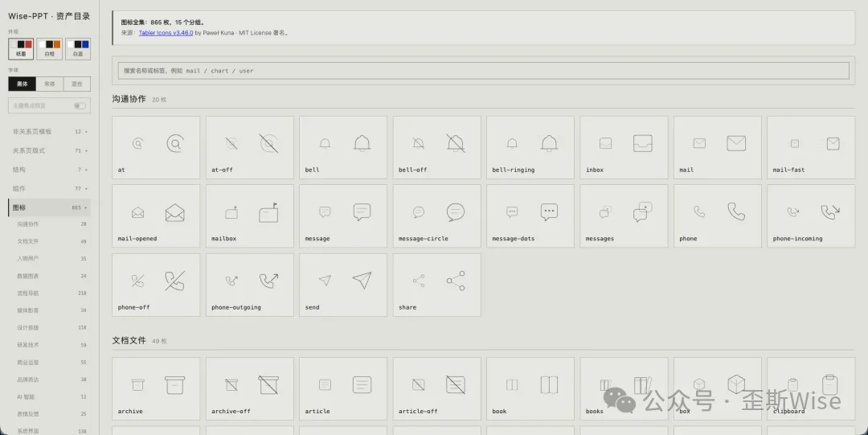Image resolution: width=868 pixels, height=435 pixels.
Task: Go to 文档文件 in sidebar
Action: coord(51,241)
